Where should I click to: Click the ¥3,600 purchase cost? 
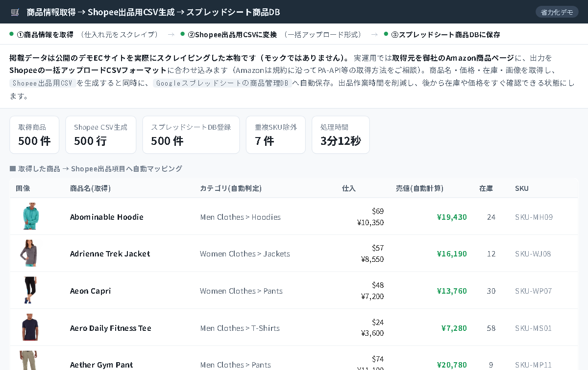point(372,333)
